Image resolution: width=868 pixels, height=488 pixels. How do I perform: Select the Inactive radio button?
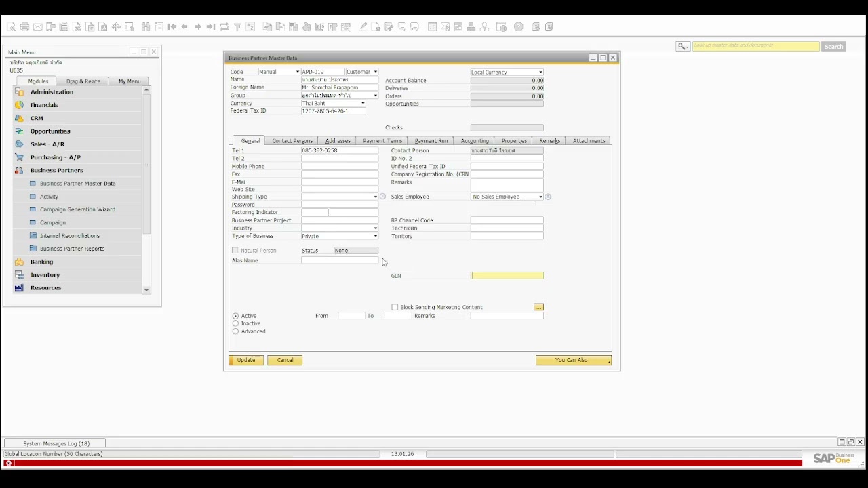tap(235, 323)
